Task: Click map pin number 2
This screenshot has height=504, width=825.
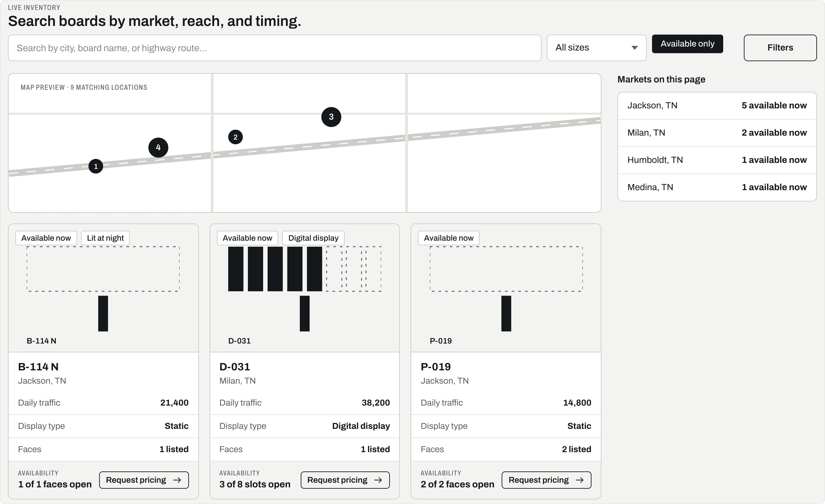Action: tap(235, 137)
